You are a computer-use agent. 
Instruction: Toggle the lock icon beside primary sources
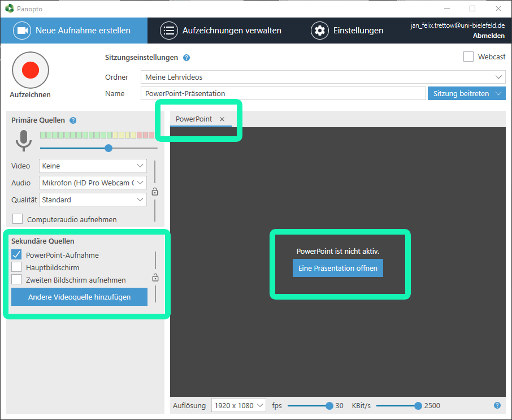point(155,192)
